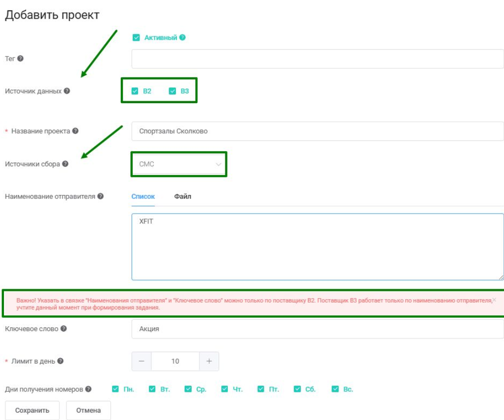The image size is (504, 420).
Task: Click the empty Тег input field
Action: [317, 59]
